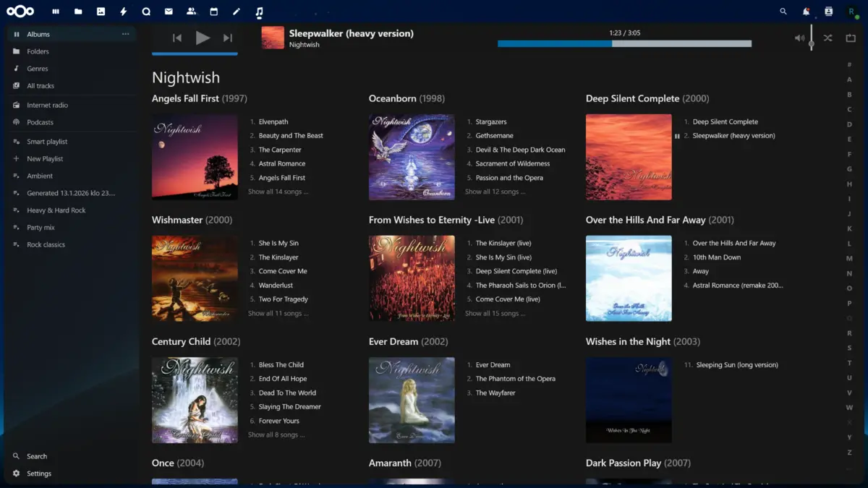Screen dimensions: 868x488
Task: Mute the volume via speaker icon
Action: [799, 38]
